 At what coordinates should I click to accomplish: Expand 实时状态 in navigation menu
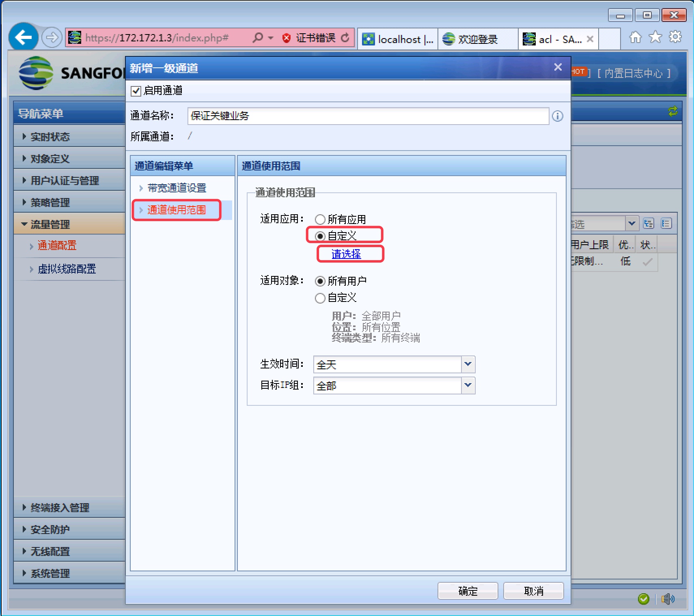(69, 137)
